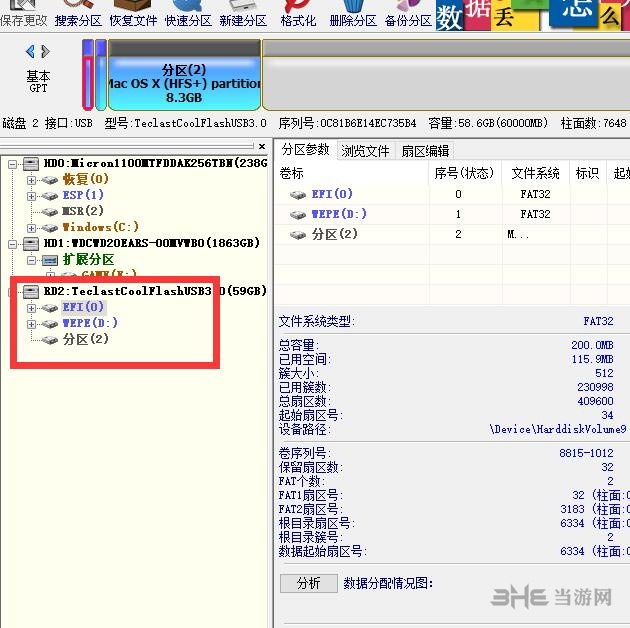Image resolution: width=630 pixels, height=628 pixels.
Task: Go to next disk with right arrow
Action: click(45, 51)
